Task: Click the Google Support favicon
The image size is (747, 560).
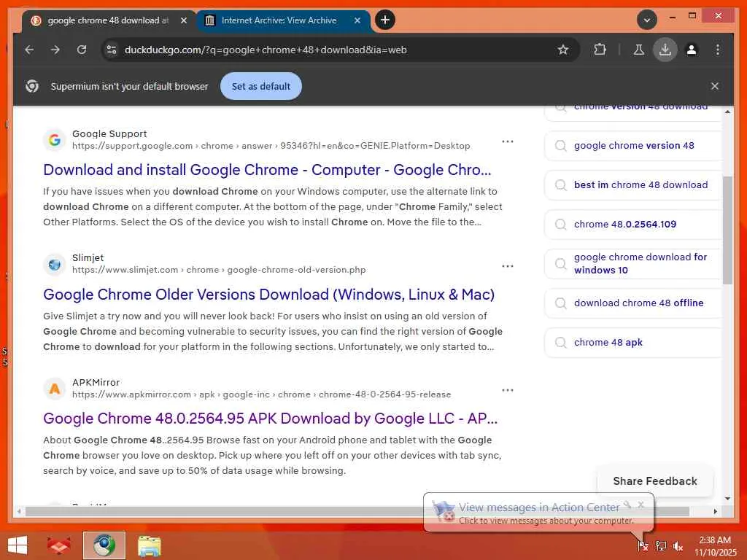Action: [x=55, y=140]
